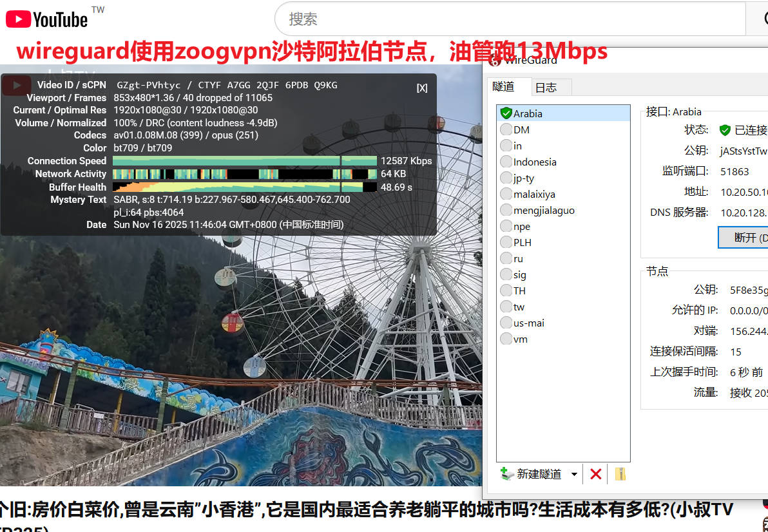Close the stats for nerds overlay
This screenshot has height=532, width=768.
(421, 88)
